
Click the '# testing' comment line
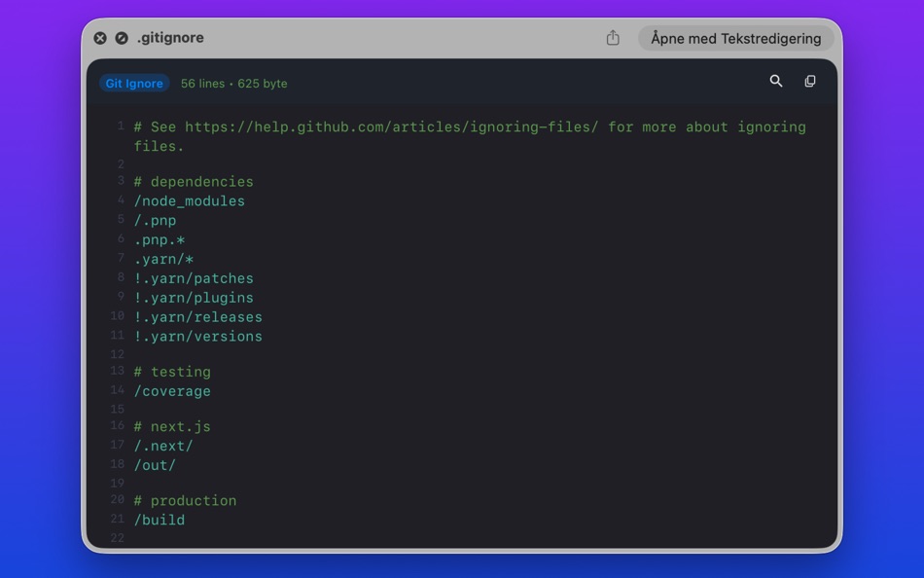(x=172, y=372)
